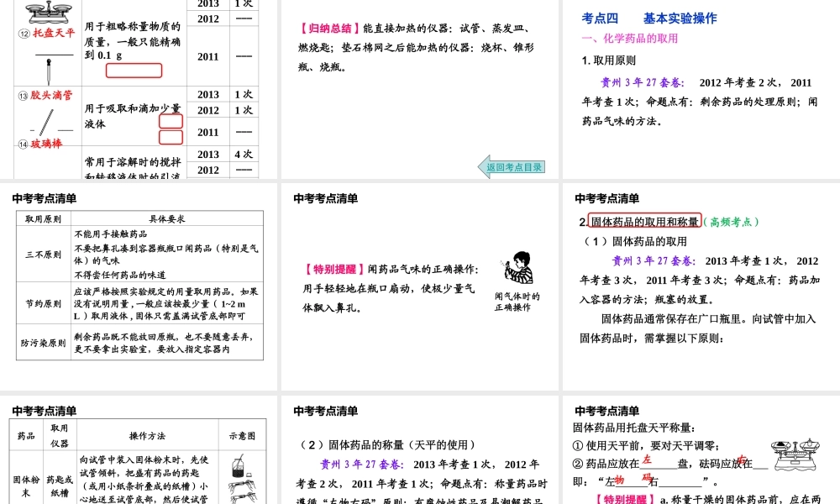Image resolution: width=840 pixels, height=504 pixels.
Task: Click the red-boxed 固体药品的取用和称量 heading
Action: (x=645, y=222)
